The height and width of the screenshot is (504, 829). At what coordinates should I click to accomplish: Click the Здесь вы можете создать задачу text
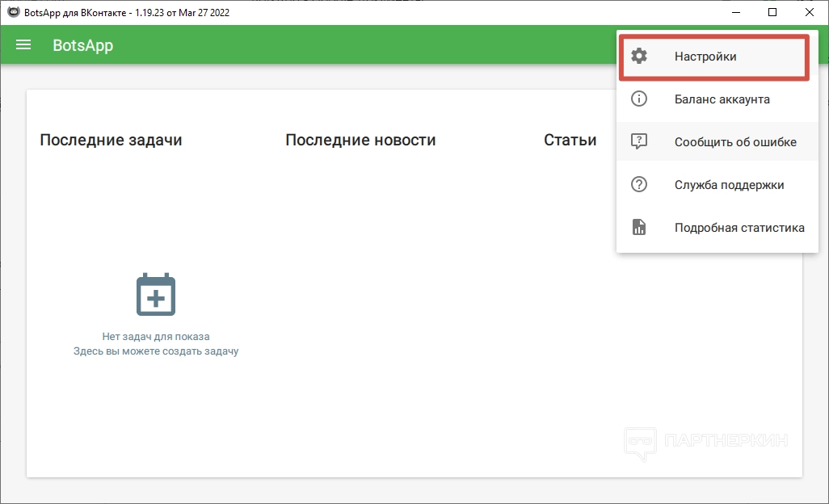point(156,351)
